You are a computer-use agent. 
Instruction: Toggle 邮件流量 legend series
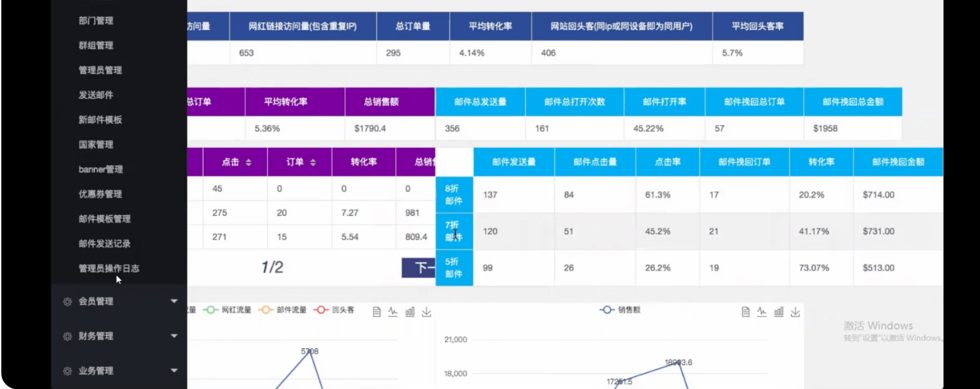click(282, 310)
